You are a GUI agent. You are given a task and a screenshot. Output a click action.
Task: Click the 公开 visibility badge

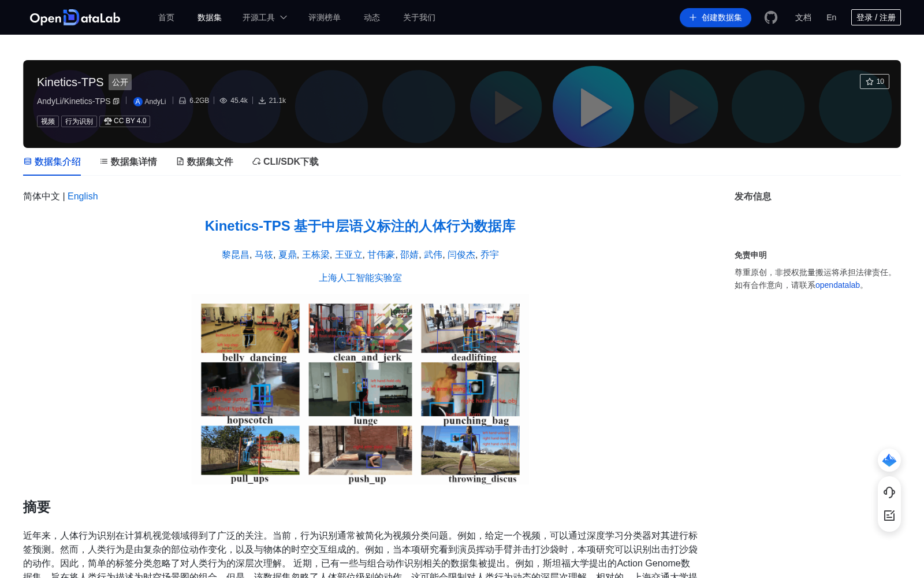click(120, 82)
